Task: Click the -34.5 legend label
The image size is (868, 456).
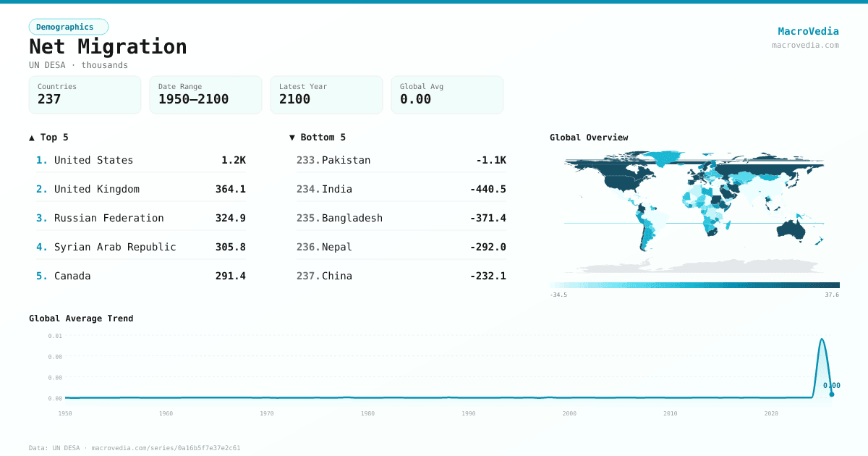Action: tap(561, 295)
